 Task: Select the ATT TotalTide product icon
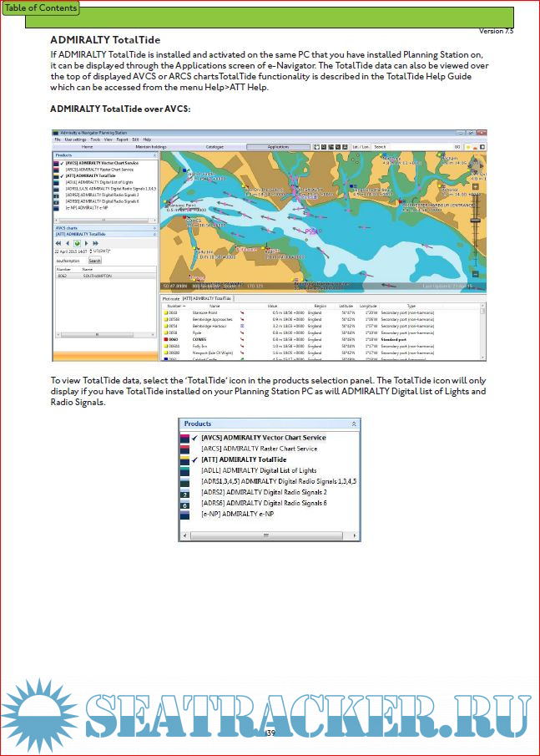coord(185,459)
